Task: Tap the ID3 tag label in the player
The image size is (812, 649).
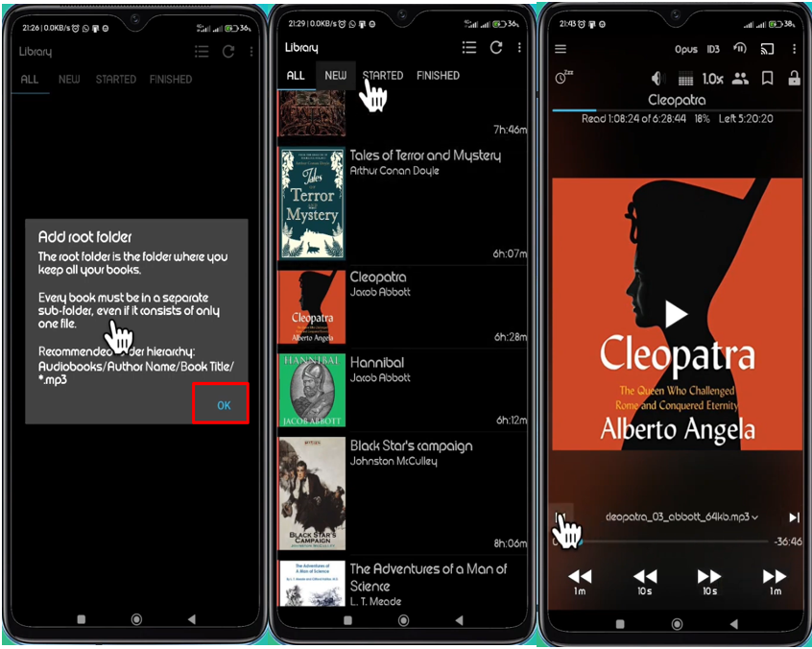Action: [x=713, y=49]
